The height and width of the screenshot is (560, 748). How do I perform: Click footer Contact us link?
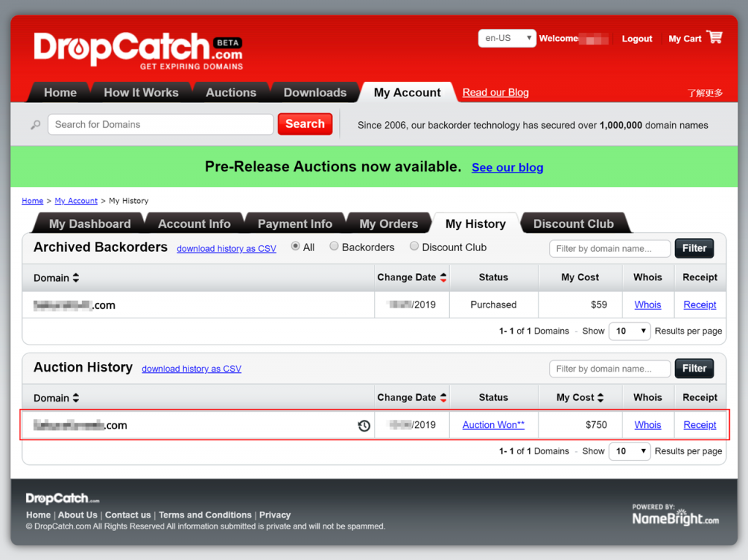click(128, 515)
